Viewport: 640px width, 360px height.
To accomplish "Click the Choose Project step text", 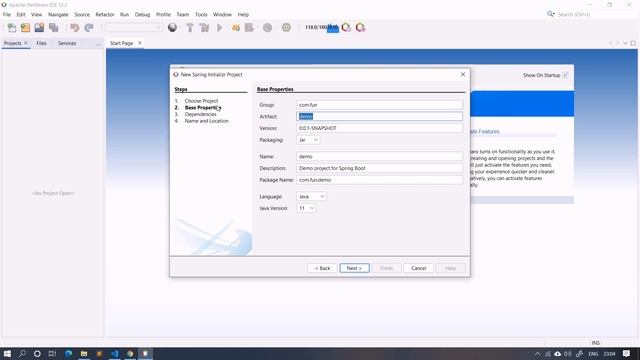I will pos(201,101).
